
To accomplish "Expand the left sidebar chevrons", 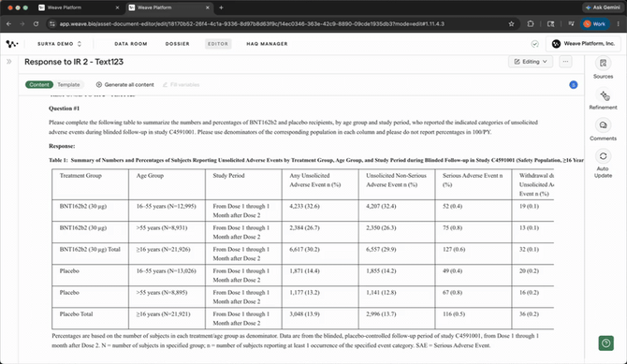I will [8, 62].
